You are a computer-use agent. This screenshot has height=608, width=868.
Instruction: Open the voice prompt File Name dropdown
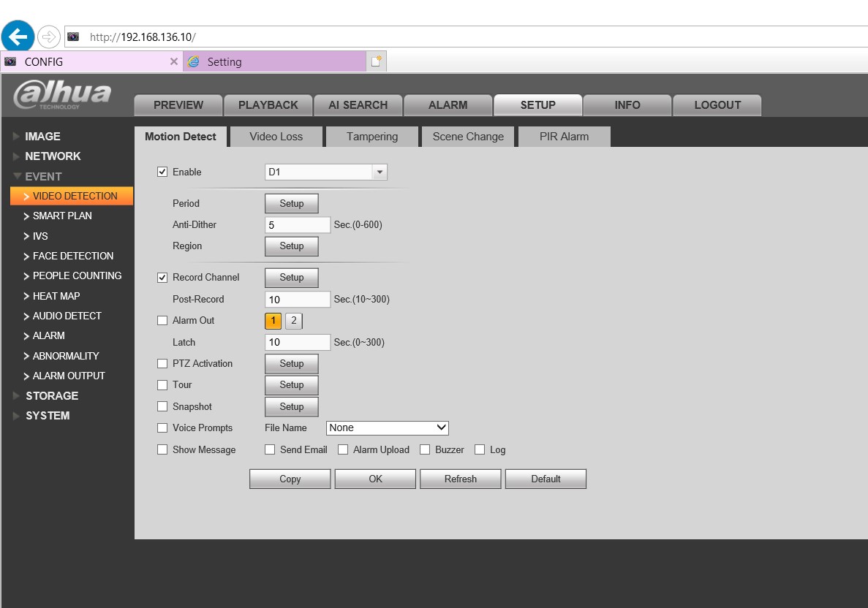387,428
